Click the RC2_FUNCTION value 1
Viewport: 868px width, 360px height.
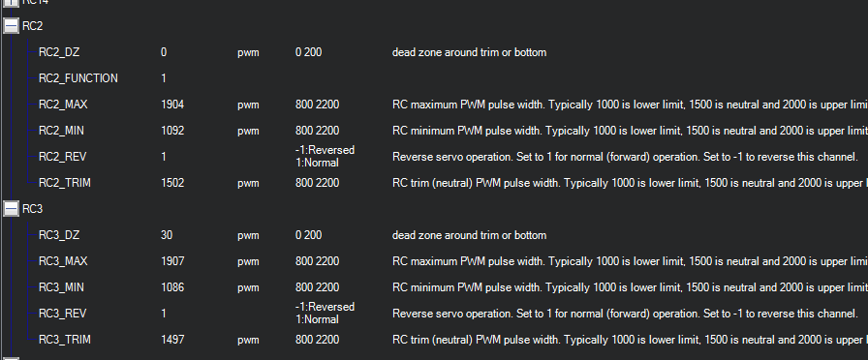(164, 78)
